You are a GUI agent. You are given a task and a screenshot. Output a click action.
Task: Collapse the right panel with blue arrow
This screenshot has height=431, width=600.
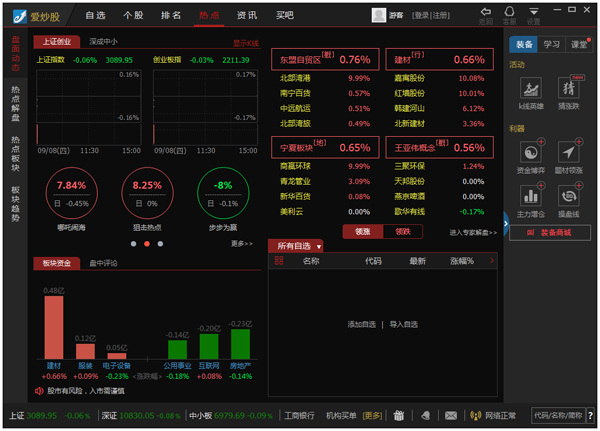pyautogui.click(x=506, y=224)
